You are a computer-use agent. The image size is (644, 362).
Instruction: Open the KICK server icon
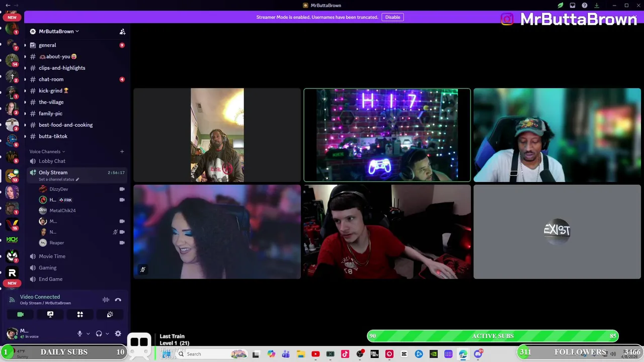(x=12, y=240)
